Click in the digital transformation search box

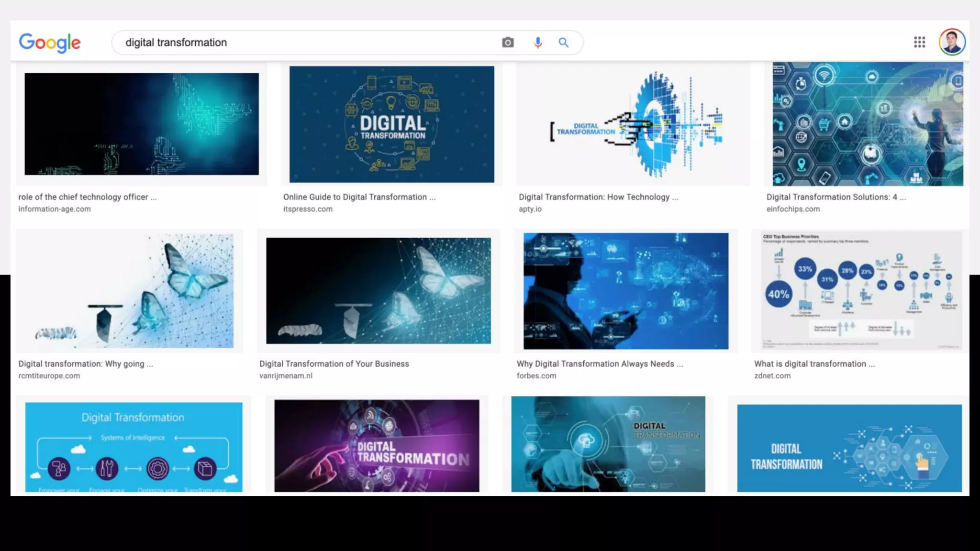(306, 43)
